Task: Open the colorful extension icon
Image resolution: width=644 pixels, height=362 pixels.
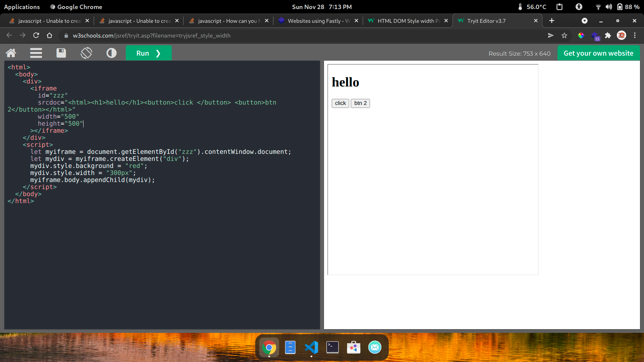Action: click(x=581, y=36)
